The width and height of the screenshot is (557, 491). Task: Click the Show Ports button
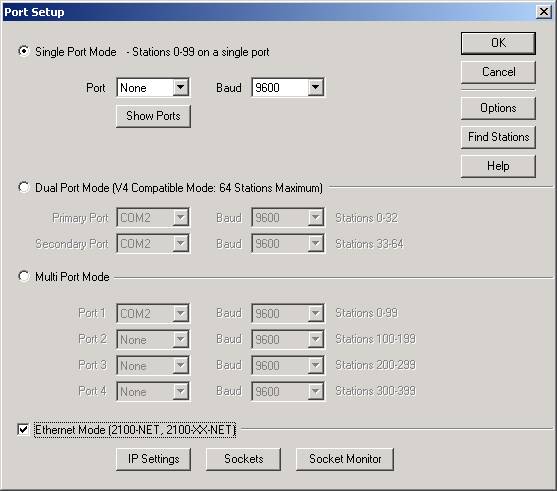(x=153, y=116)
